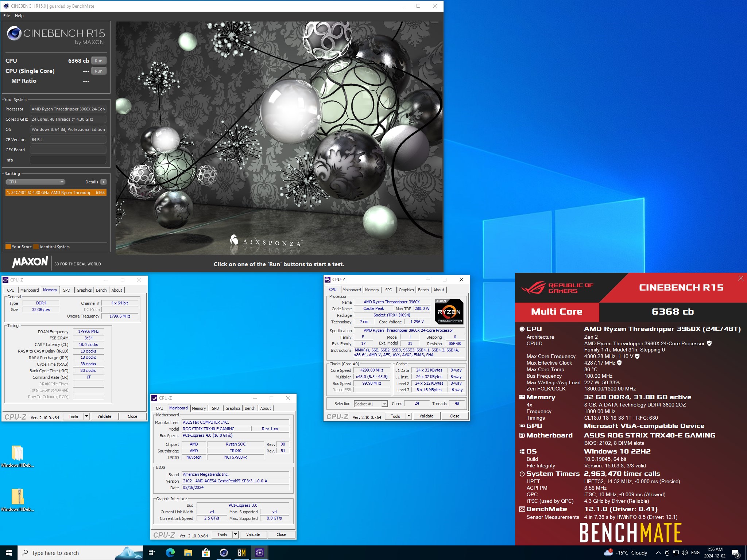Viewport: 747px width, 560px height.
Task: Click the GFX Board field
Action: (x=68, y=150)
